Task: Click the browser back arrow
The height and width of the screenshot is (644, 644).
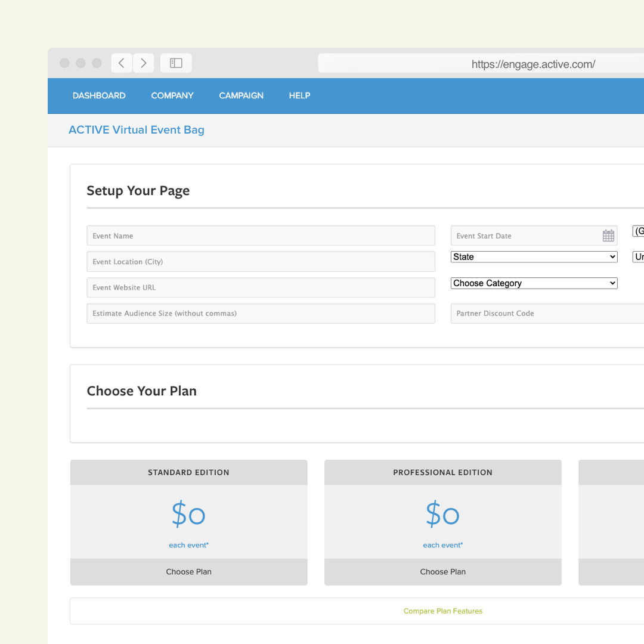Action: tap(122, 63)
